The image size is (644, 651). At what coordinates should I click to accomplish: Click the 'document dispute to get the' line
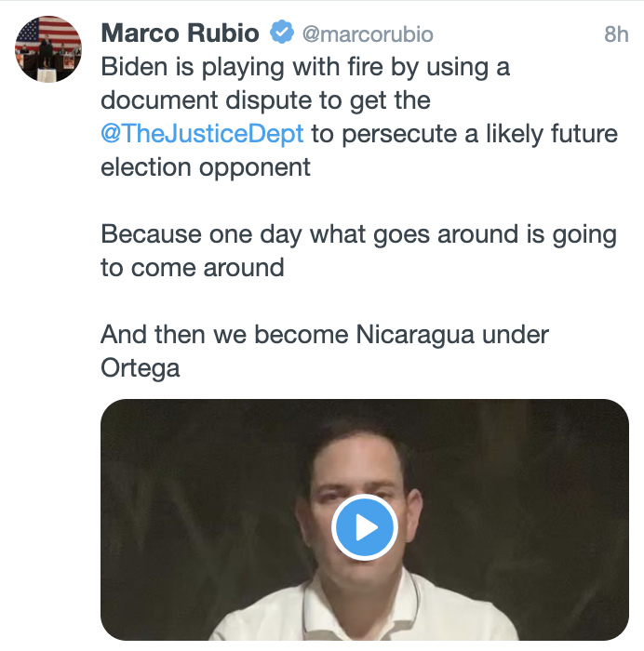point(265,100)
